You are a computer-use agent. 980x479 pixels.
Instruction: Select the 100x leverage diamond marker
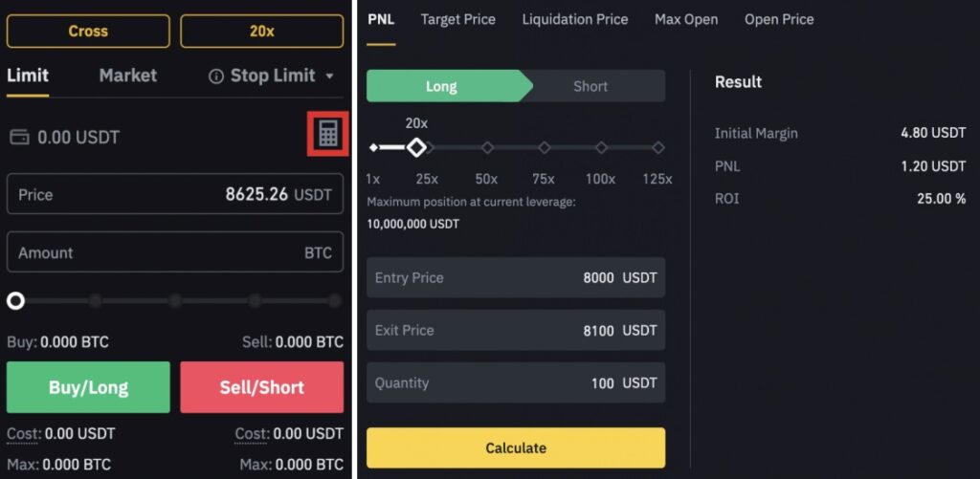(601, 148)
